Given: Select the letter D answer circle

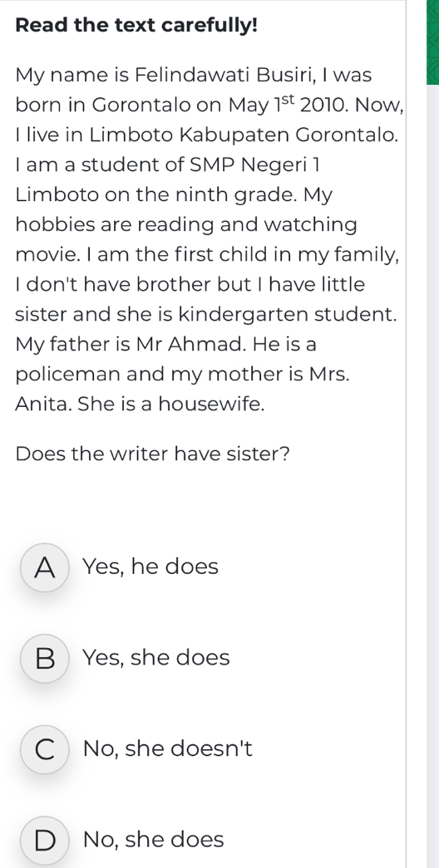Looking at the screenshot, I should (x=45, y=840).
